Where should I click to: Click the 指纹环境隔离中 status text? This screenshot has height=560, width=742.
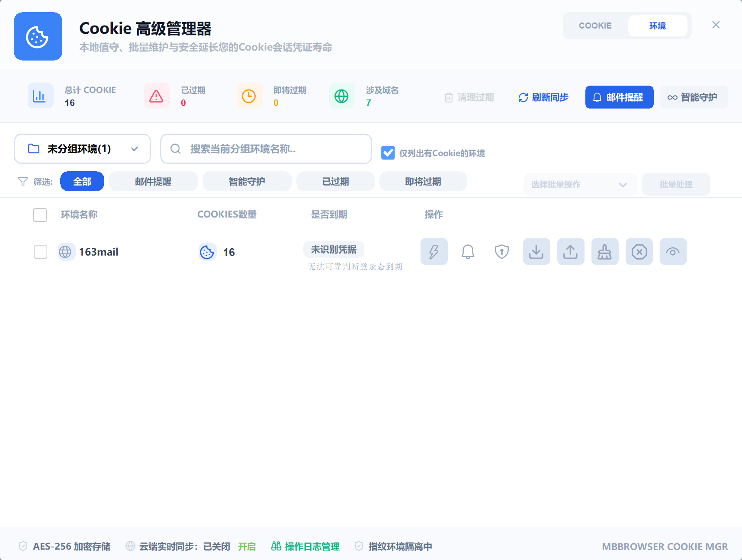coord(400,546)
